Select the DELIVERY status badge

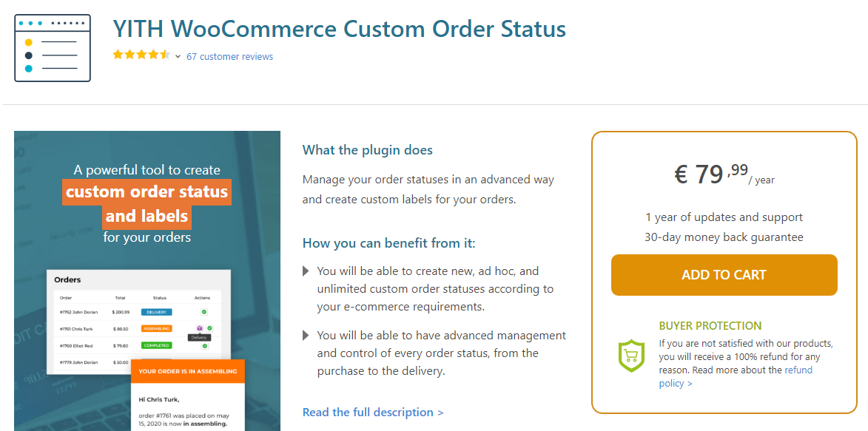click(x=157, y=312)
